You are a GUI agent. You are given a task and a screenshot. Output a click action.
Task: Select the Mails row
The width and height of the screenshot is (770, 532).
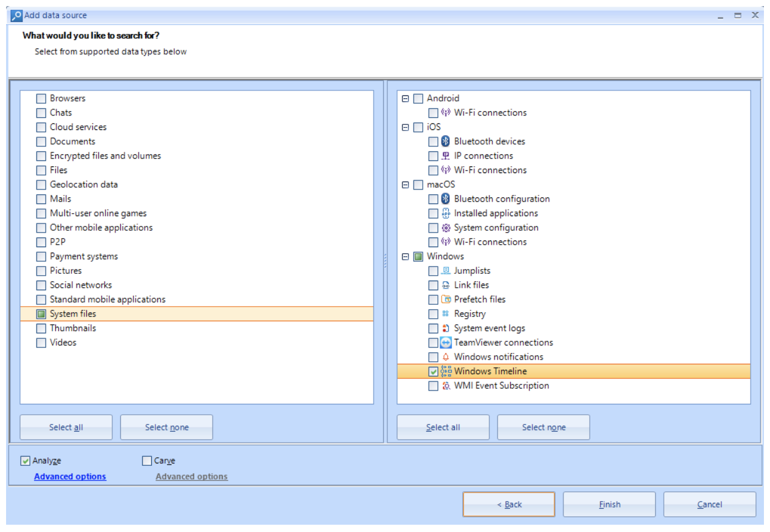197,199
